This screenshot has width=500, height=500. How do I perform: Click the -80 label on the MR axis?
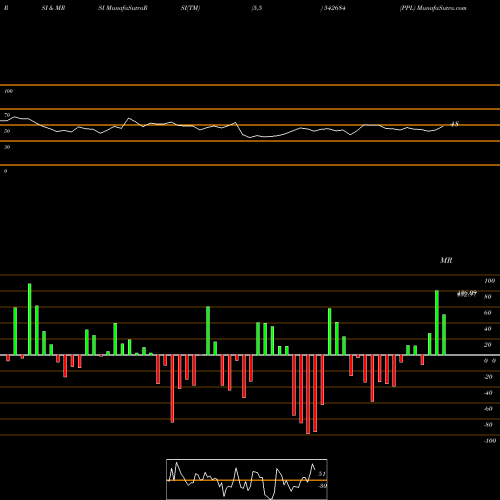488,425
